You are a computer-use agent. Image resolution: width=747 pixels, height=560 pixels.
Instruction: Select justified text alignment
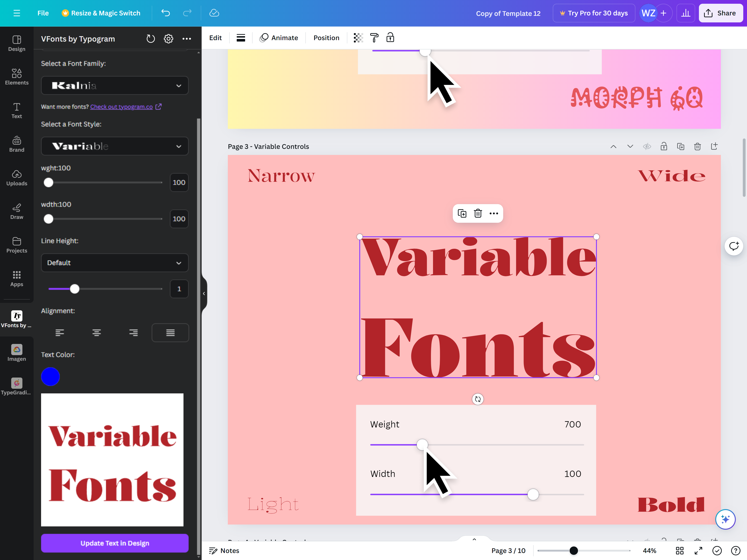(170, 333)
